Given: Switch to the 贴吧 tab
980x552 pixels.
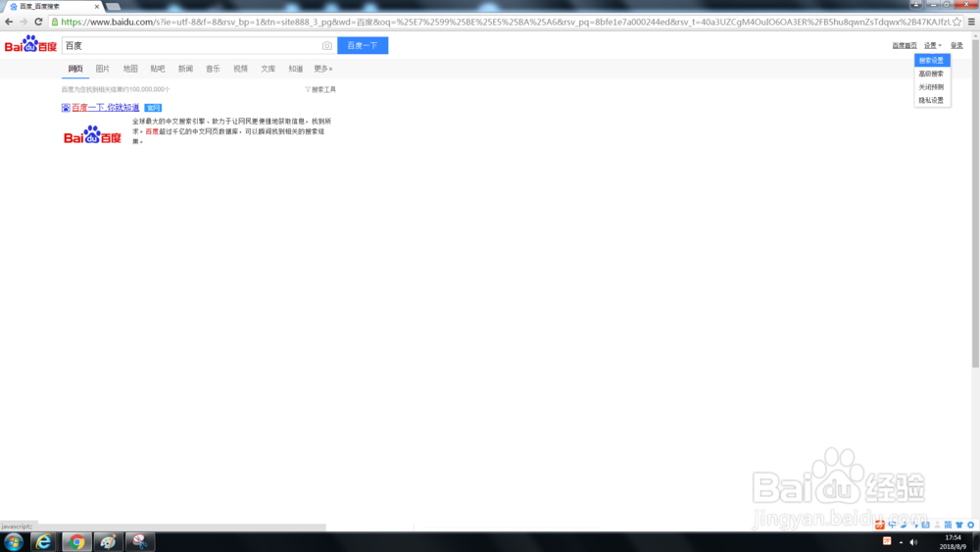Looking at the screenshot, I should (x=158, y=69).
